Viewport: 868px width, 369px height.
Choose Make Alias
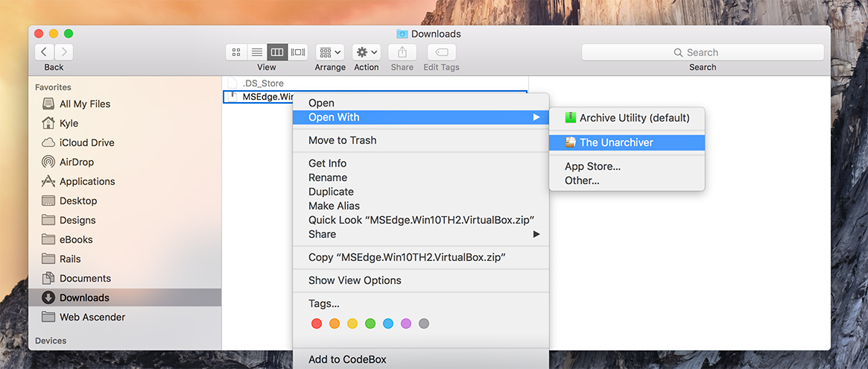pos(421,206)
